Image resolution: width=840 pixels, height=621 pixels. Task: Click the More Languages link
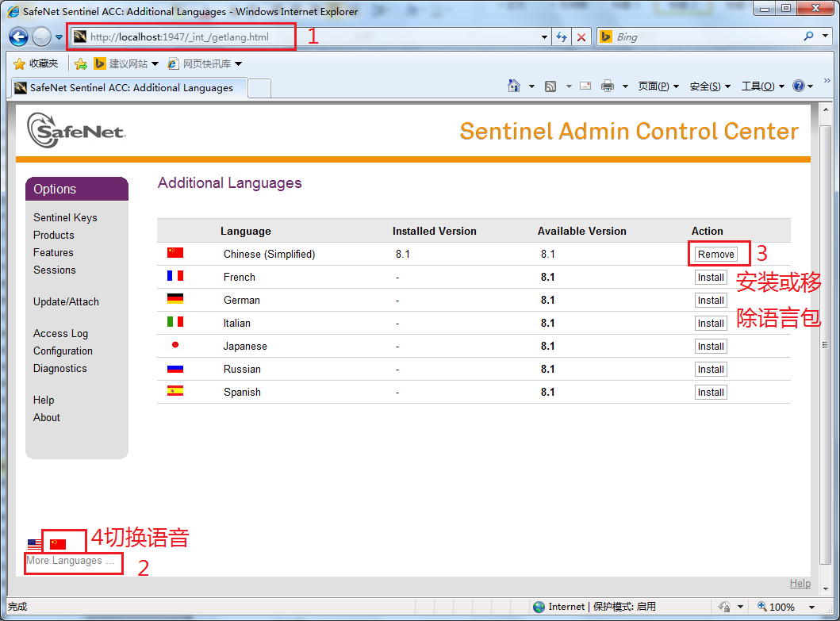click(x=70, y=561)
